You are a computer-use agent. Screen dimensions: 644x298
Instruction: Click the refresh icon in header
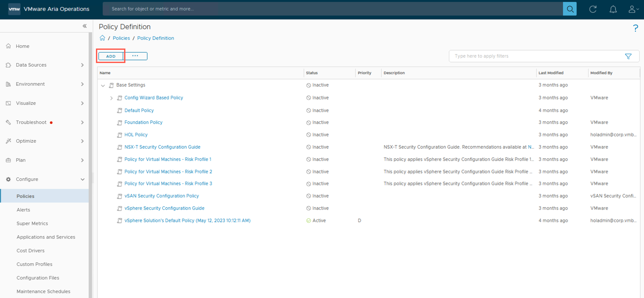click(592, 9)
